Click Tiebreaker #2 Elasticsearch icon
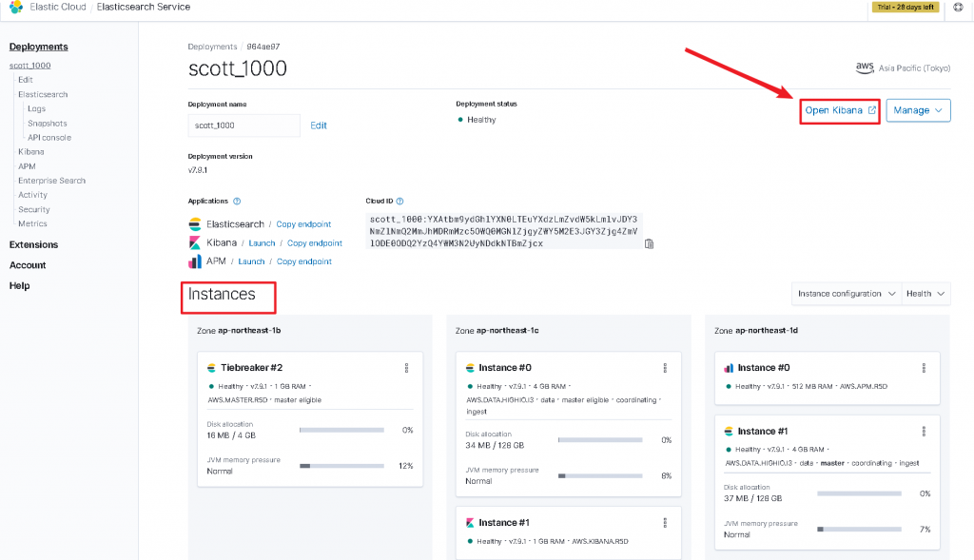 tap(211, 368)
